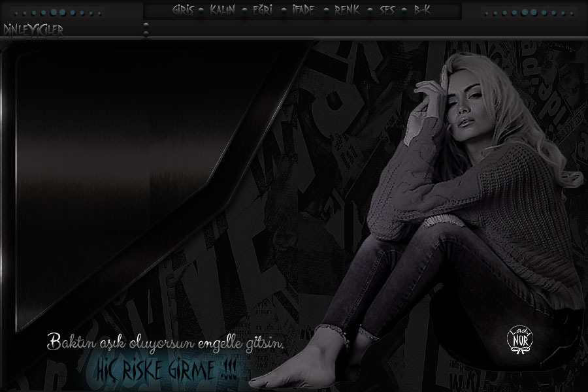Screen dimensions: 588x392
Task: Click the dot between SES and B-K
Action: [404, 11]
